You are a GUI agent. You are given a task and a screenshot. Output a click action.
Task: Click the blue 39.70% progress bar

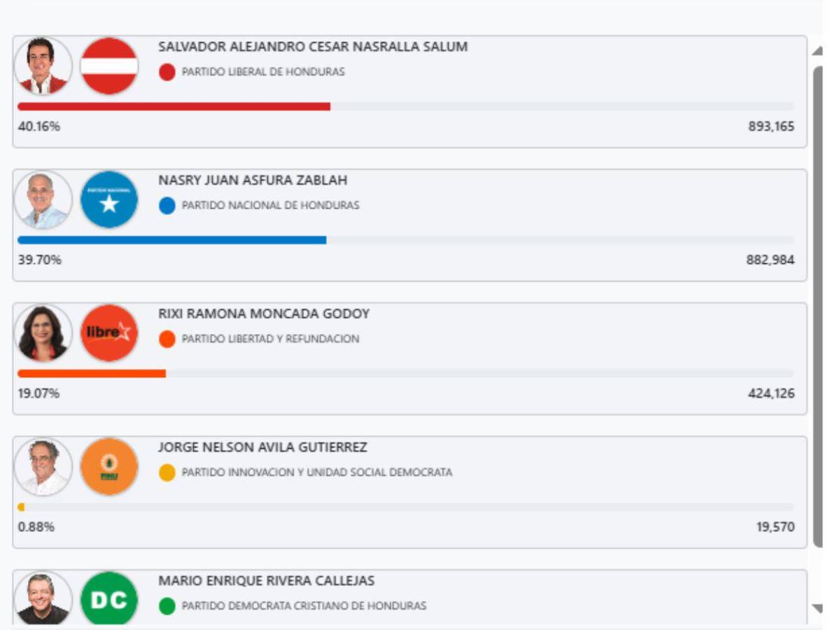point(171,240)
